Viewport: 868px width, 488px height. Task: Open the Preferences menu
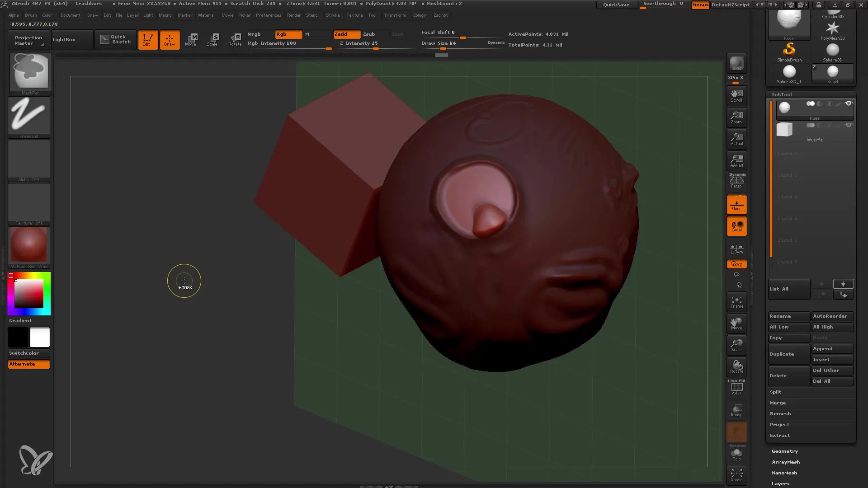268,15
